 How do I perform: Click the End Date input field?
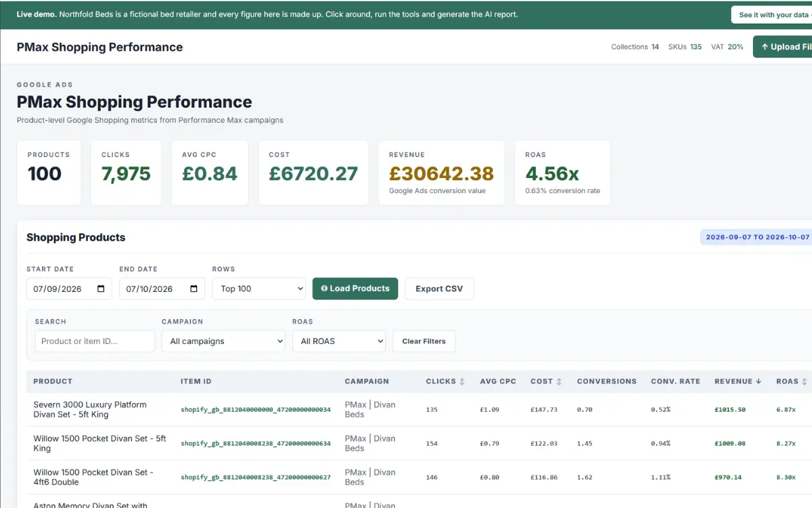(x=162, y=289)
